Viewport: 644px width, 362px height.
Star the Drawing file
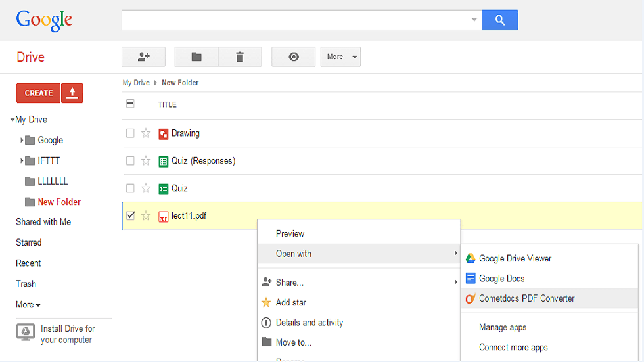tap(146, 133)
